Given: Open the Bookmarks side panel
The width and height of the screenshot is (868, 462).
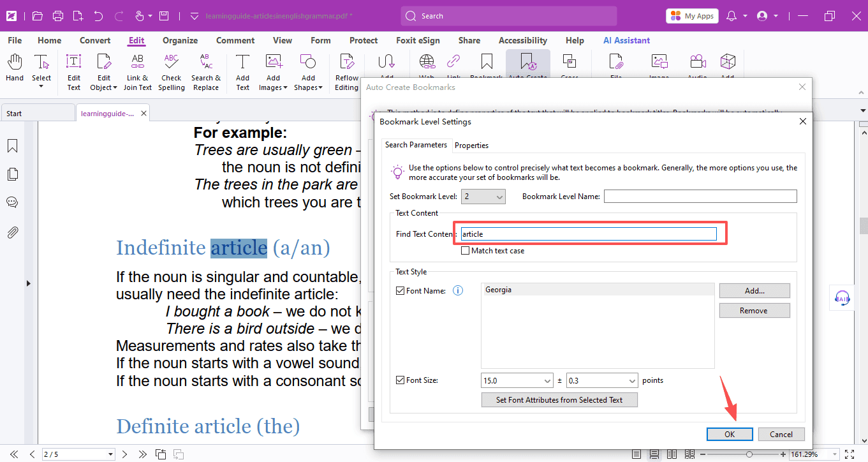Looking at the screenshot, I should tap(12, 146).
